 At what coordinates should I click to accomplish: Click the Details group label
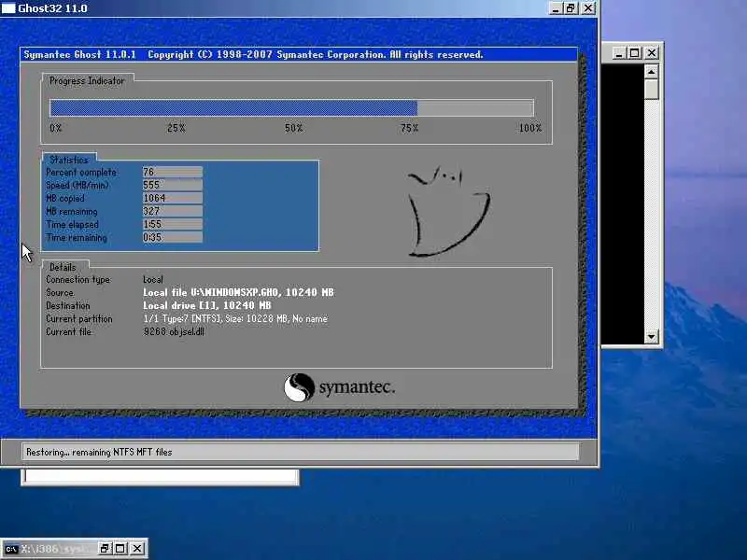point(63,267)
